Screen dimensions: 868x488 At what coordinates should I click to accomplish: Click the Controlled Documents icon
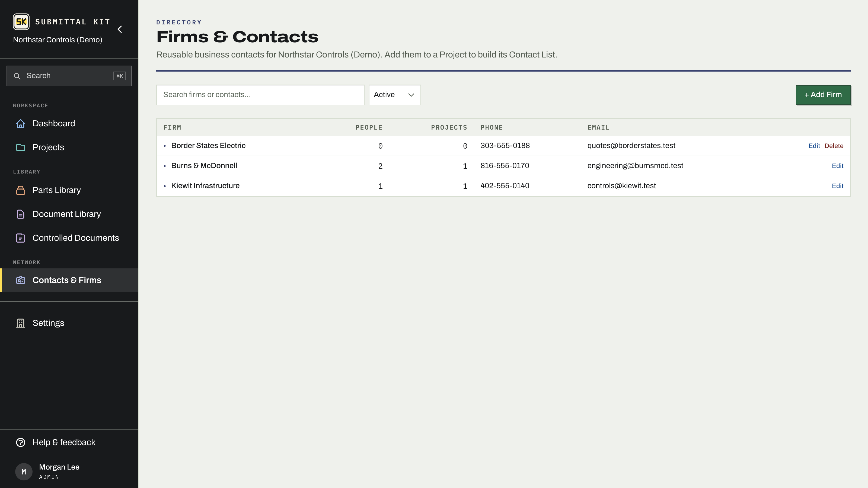(x=21, y=238)
